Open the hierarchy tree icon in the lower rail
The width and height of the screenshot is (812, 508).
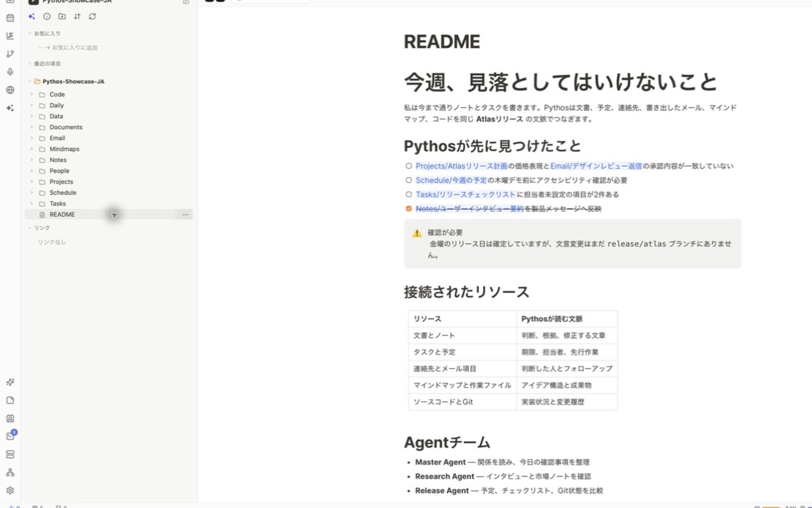tap(10, 472)
